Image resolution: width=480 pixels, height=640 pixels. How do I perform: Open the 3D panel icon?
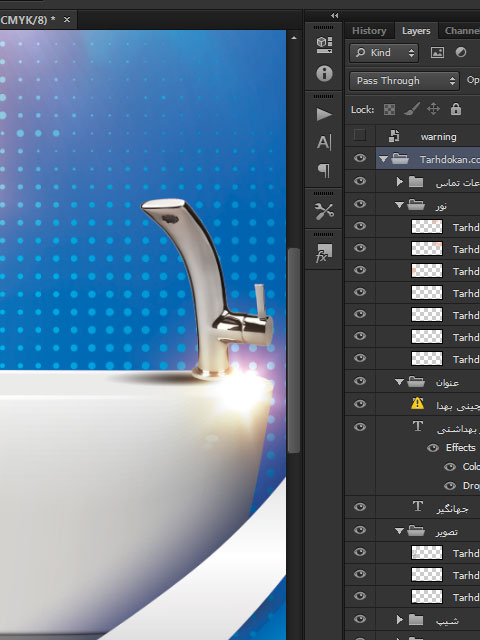pyautogui.click(x=324, y=45)
